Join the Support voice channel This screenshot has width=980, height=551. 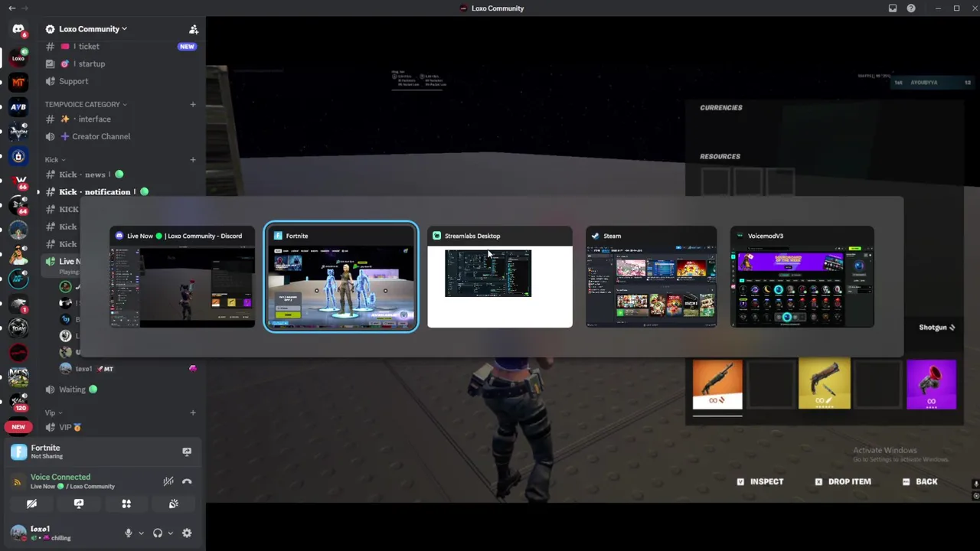pyautogui.click(x=121, y=81)
